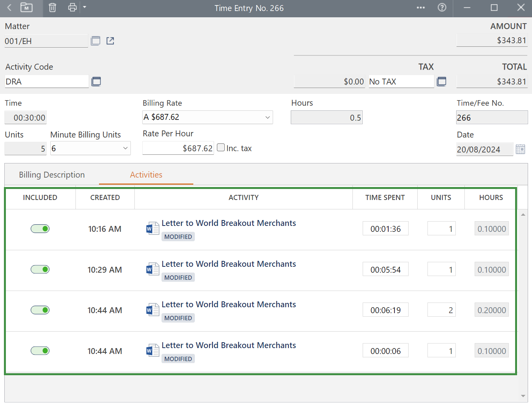Open the Activity Code lookup

point(96,81)
